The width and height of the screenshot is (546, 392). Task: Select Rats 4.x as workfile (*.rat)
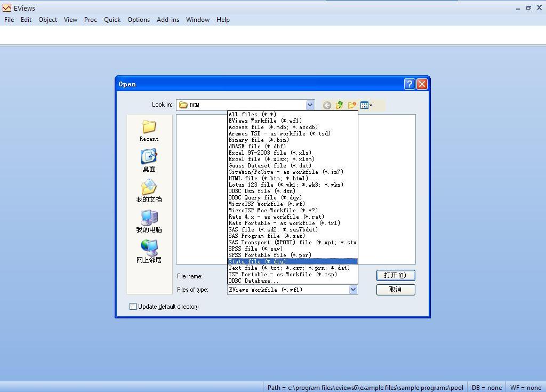coord(293,217)
